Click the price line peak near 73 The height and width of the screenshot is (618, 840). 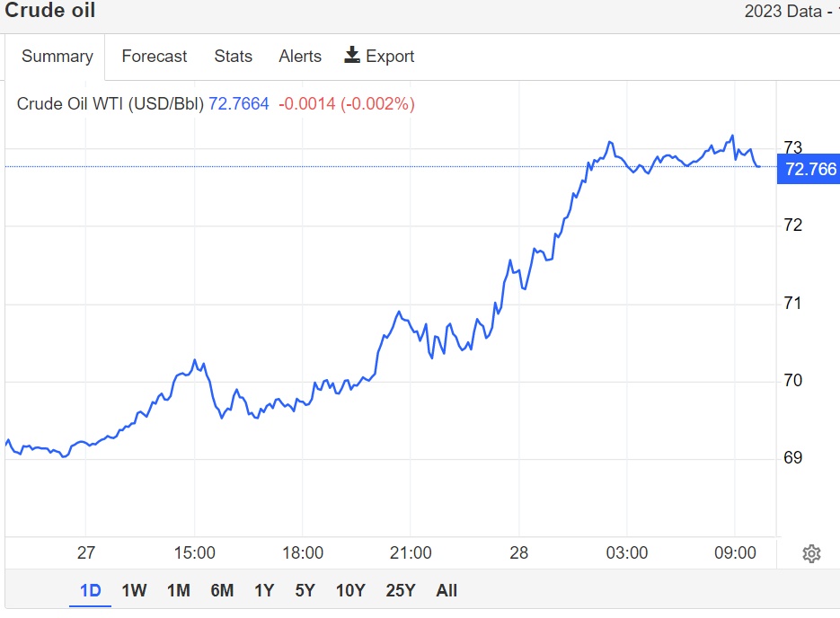click(733, 137)
